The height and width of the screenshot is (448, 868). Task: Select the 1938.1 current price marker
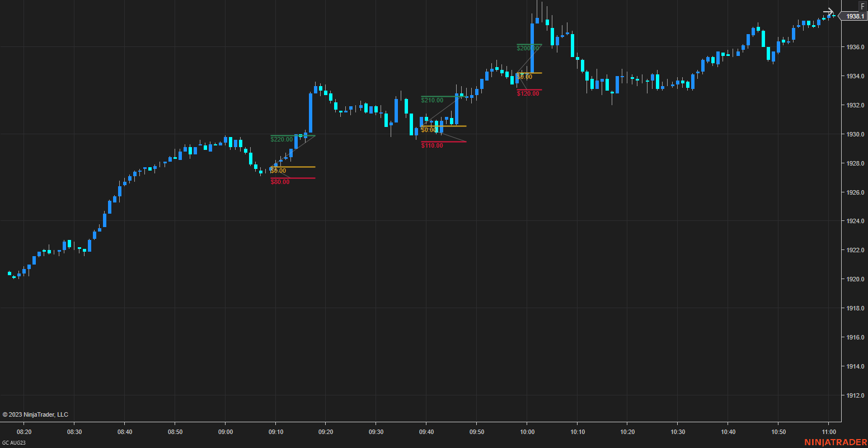click(x=854, y=17)
